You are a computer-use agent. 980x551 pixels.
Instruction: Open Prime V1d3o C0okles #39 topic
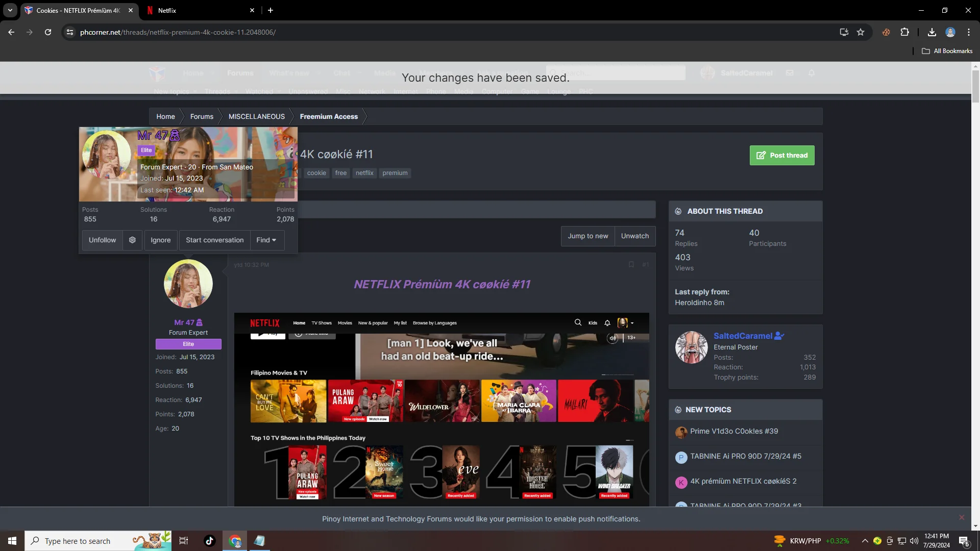(x=734, y=432)
